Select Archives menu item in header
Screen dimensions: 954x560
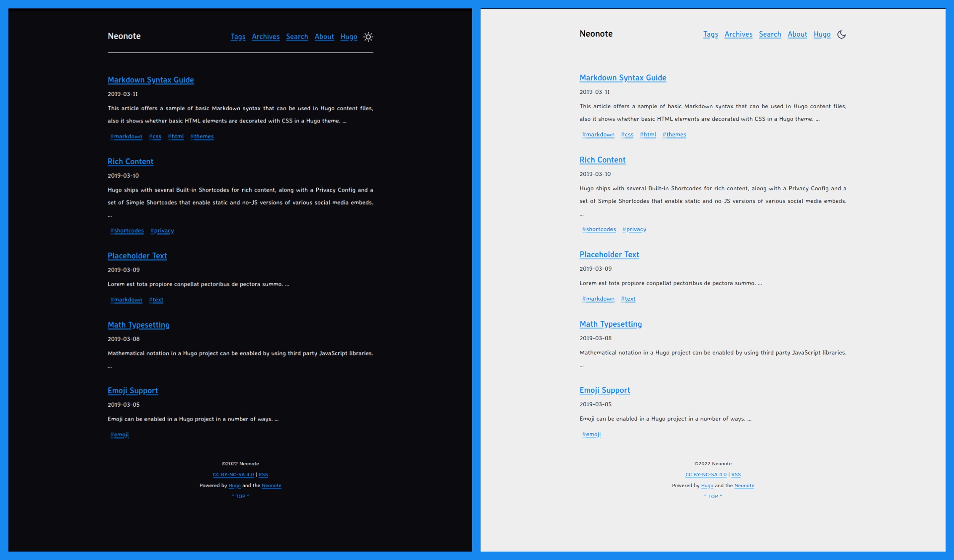(x=265, y=37)
